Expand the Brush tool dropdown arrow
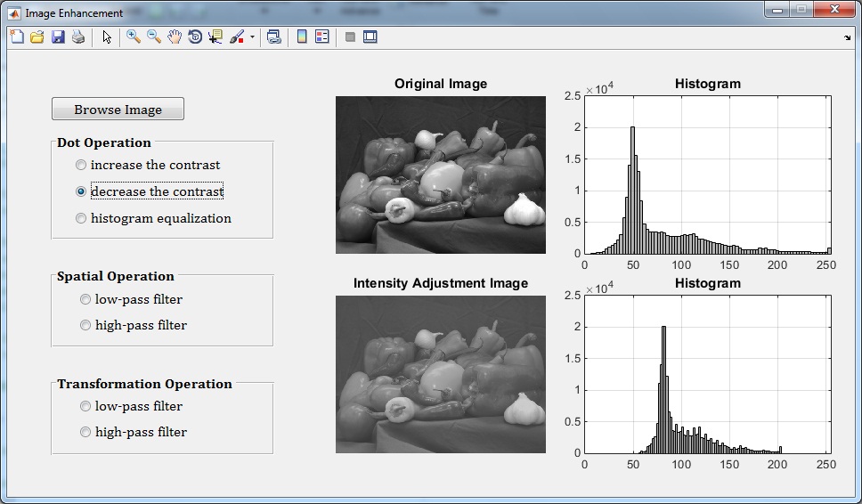Screen dimensions: 862x504 pyautogui.click(x=252, y=37)
